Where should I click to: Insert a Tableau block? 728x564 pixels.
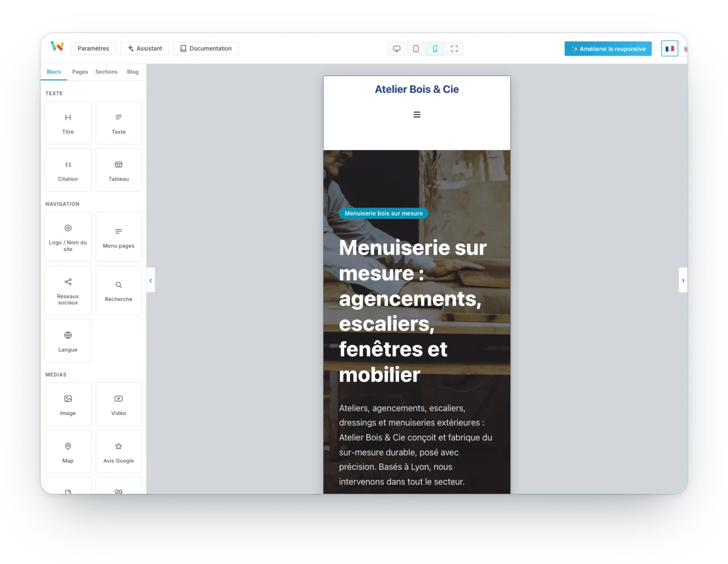tap(119, 170)
